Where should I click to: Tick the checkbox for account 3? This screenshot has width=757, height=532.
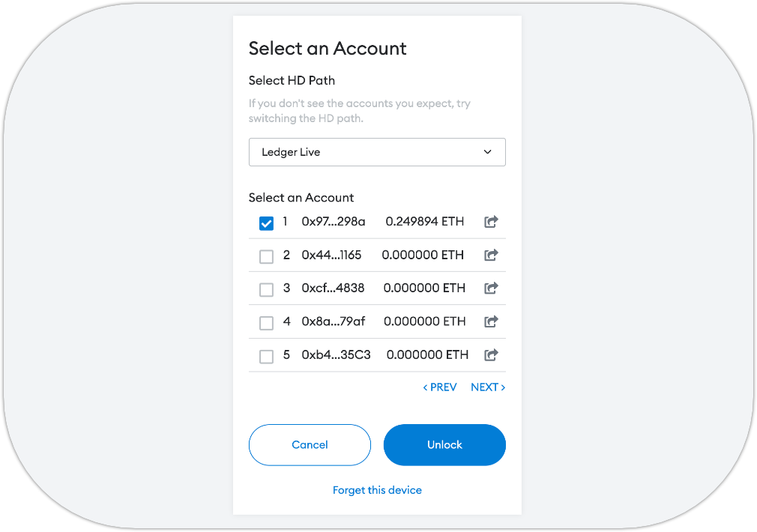click(x=266, y=289)
